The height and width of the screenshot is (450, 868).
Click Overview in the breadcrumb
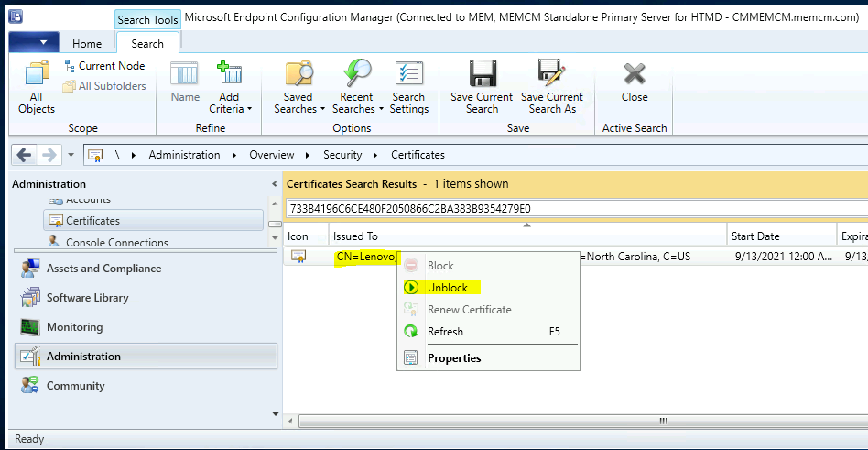(272, 155)
